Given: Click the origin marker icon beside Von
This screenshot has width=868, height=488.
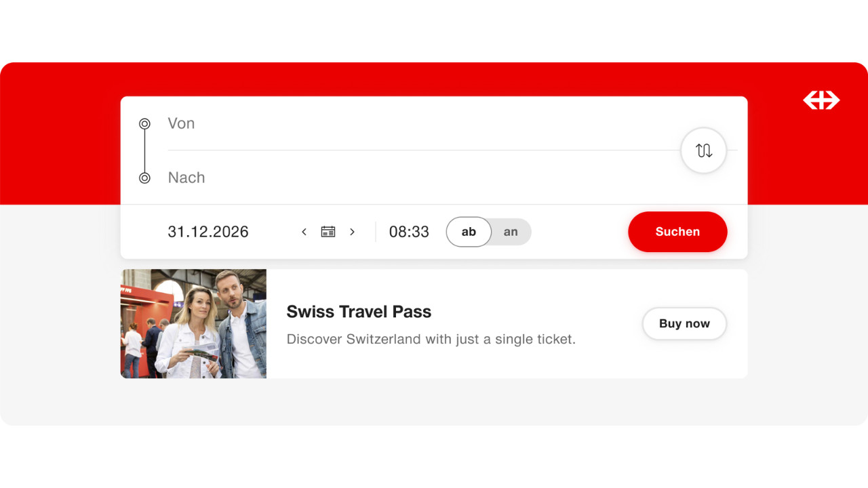Looking at the screenshot, I should click(x=144, y=123).
